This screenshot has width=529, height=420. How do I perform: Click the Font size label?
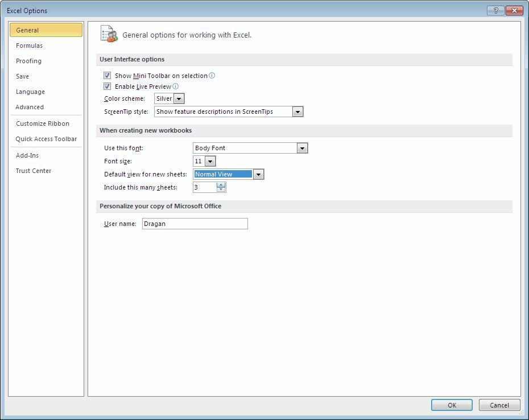pyautogui.click(x=118, y=161)
